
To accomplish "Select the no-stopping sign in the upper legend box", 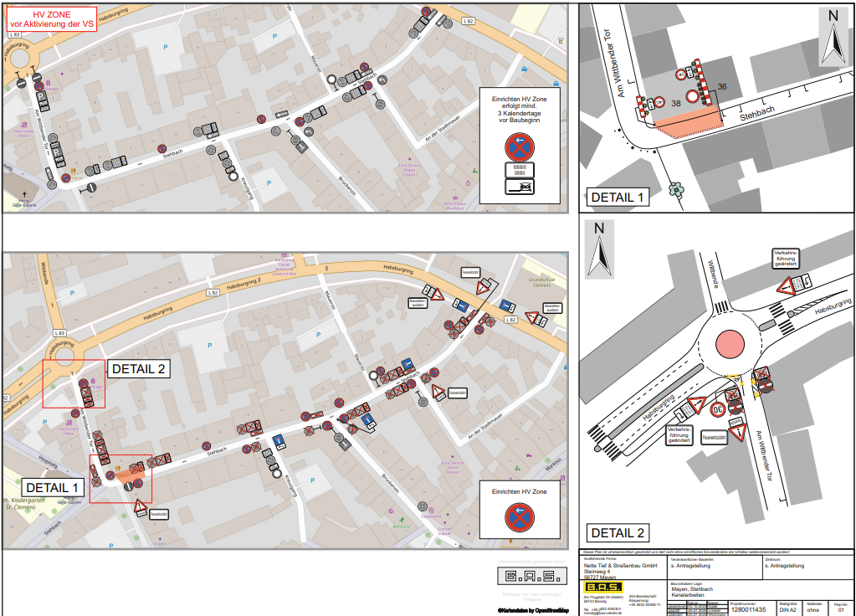I will [520, 147].
